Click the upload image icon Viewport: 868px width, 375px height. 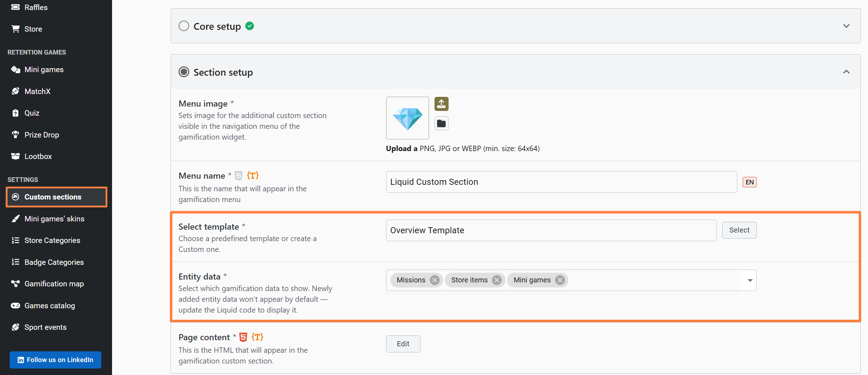coord(441,104)
